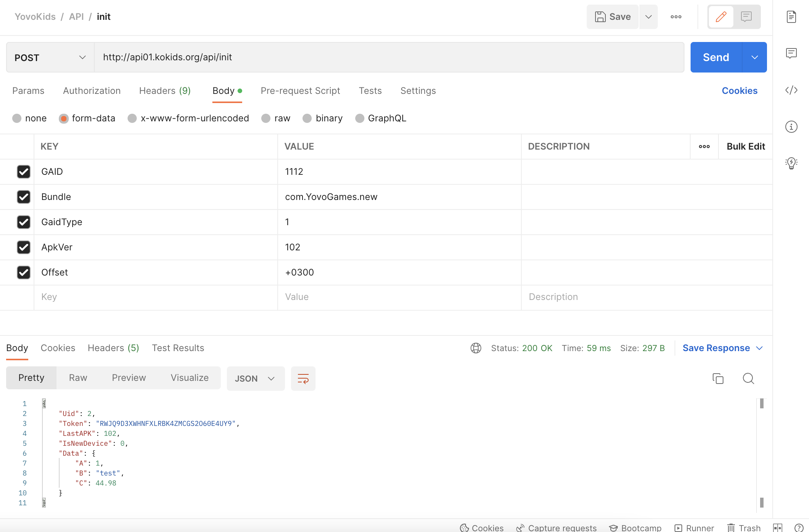The height and width of the screenshot is (532, 809).
Task: Switch to the Headers (9) request tab
Action: tap(165, 91)
